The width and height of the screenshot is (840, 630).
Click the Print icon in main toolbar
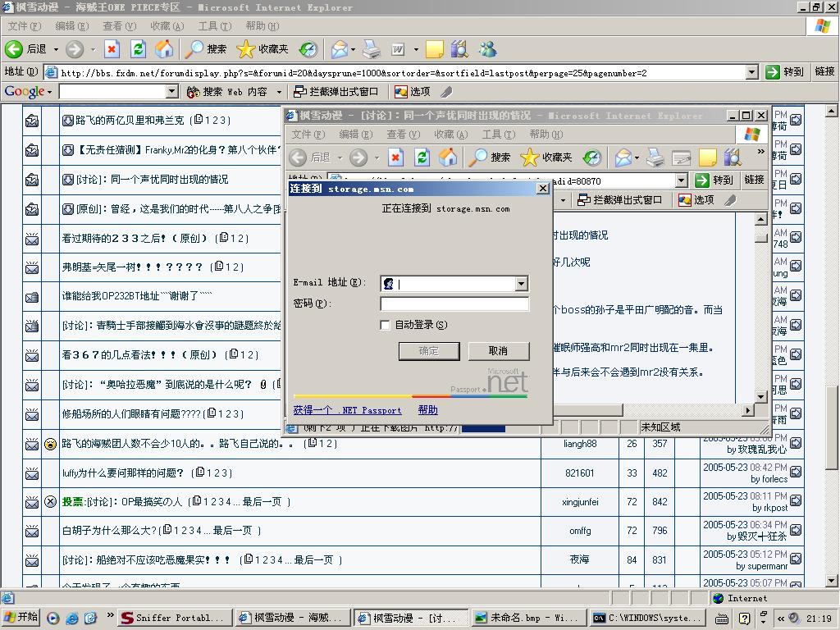[x=372, y=49]
